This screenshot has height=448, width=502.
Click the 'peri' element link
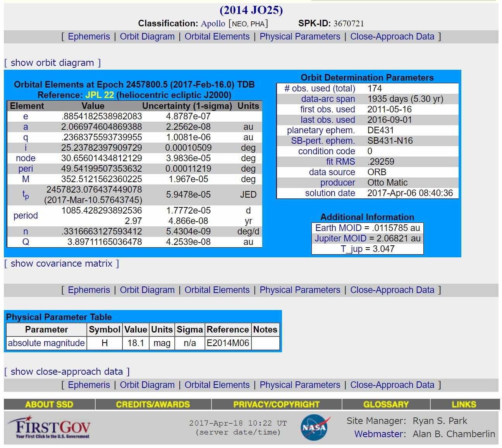point(26,169)
